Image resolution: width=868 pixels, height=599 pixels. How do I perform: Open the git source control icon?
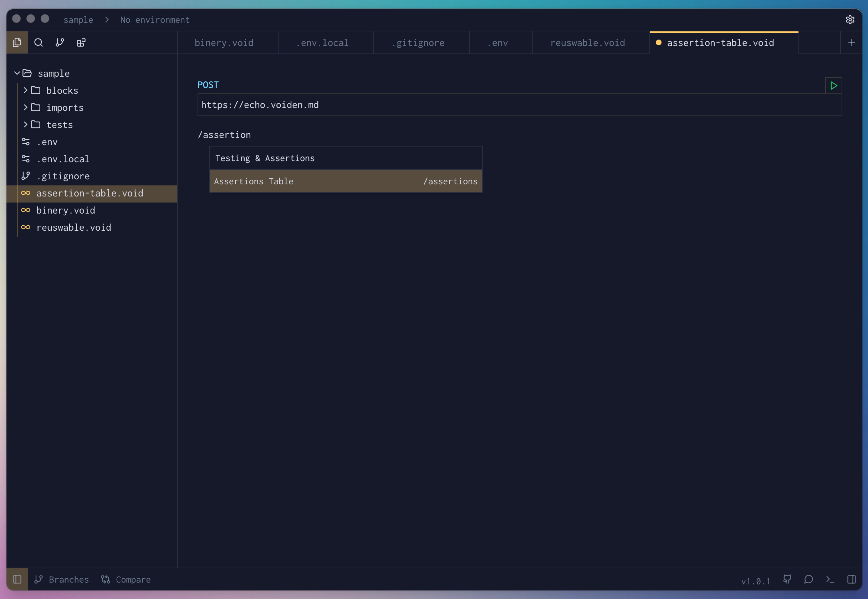click(60, 42)
